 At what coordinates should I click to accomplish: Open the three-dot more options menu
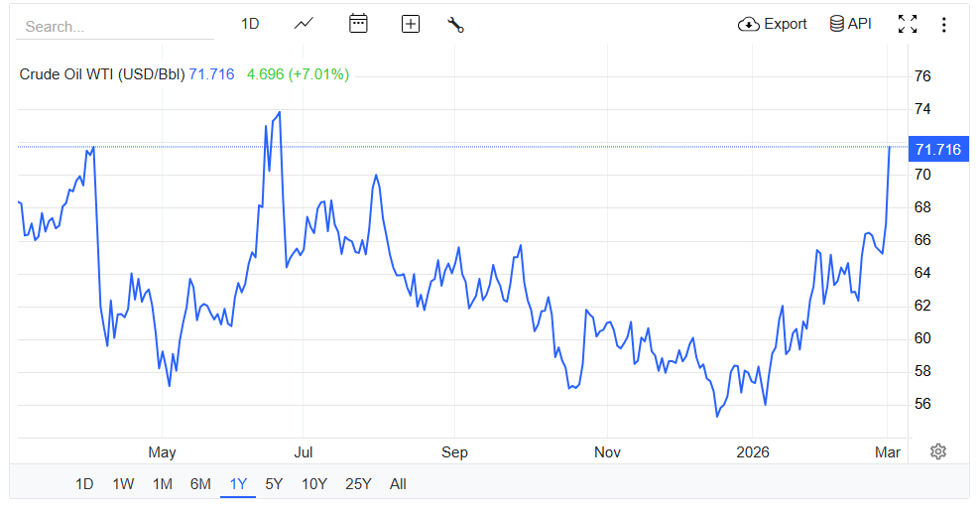click(943, 25)
